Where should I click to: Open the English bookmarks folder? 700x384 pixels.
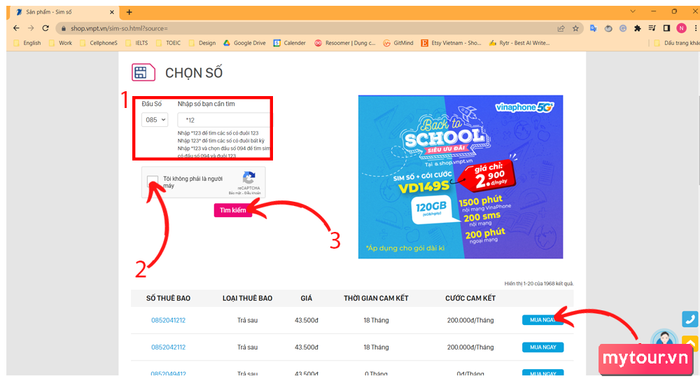(x=27, y=43)
